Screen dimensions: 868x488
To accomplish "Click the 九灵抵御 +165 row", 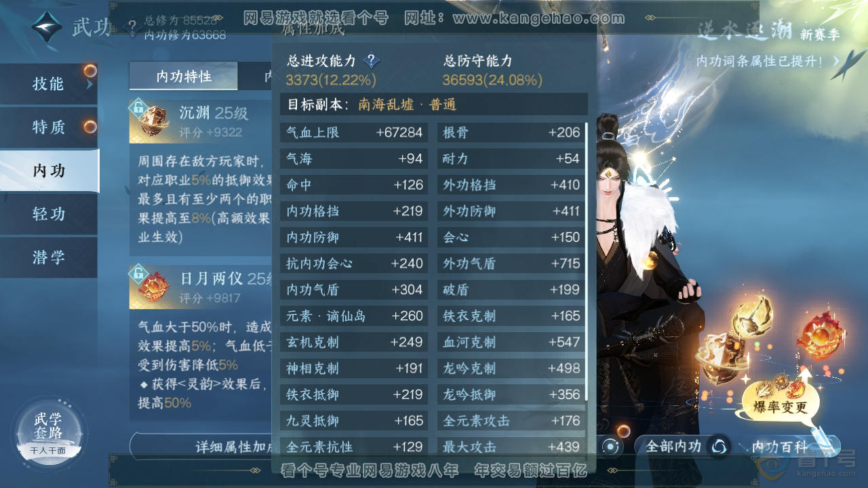I will pos(354,420).
